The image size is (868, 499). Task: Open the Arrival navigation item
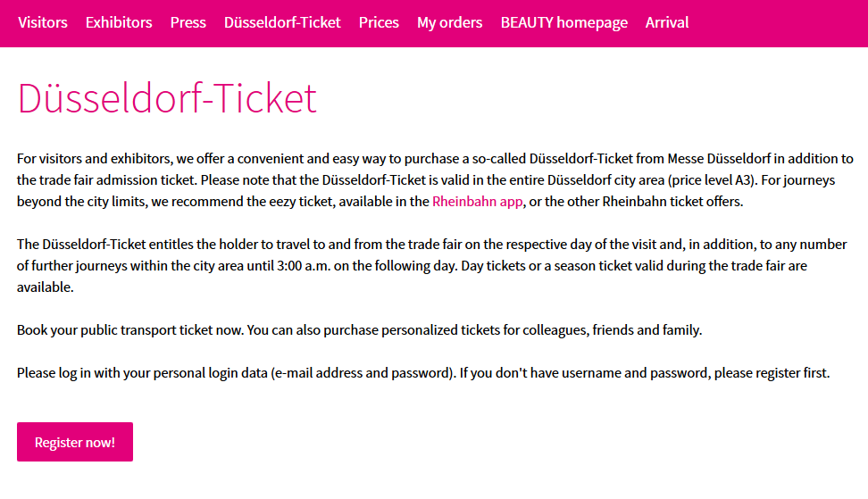(x=667, y=22)
